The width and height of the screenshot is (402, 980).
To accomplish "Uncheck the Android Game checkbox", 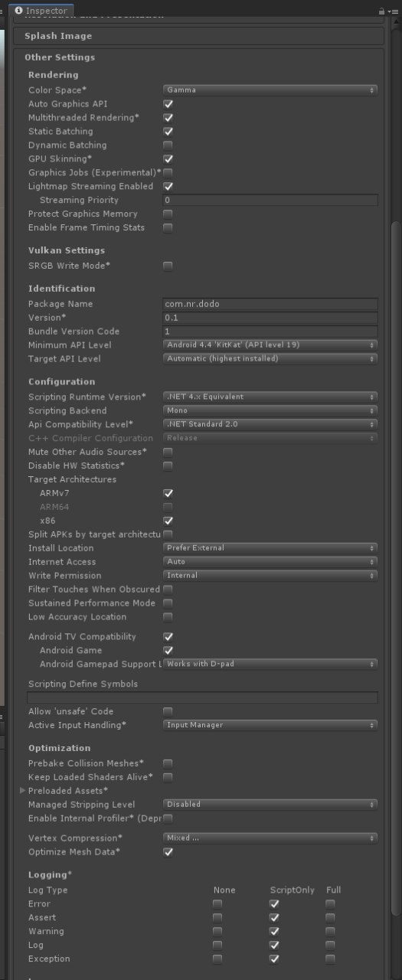I will [x=168, y=651].
